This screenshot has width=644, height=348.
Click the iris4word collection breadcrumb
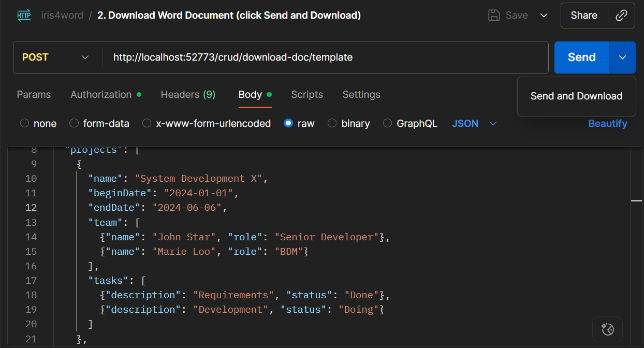pyautogui.click(x=62, y=16)
